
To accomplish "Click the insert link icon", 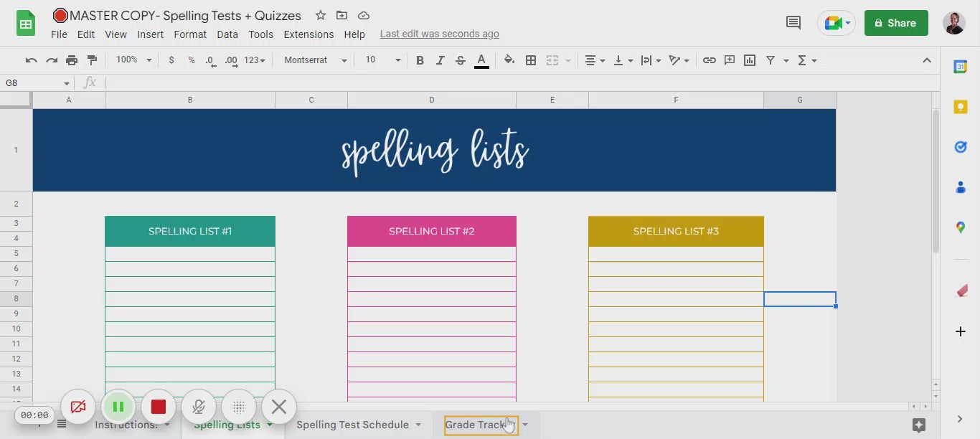I will (x=709, y=60).
